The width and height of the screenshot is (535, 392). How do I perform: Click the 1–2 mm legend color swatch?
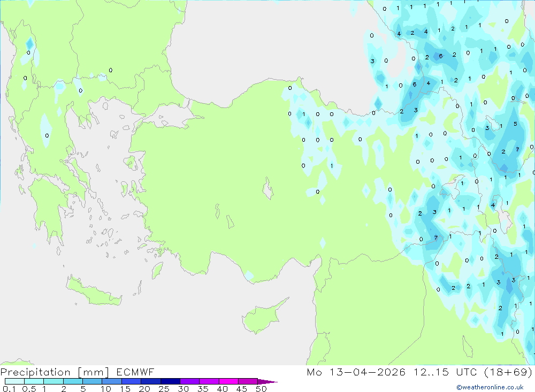click(53, 381)
